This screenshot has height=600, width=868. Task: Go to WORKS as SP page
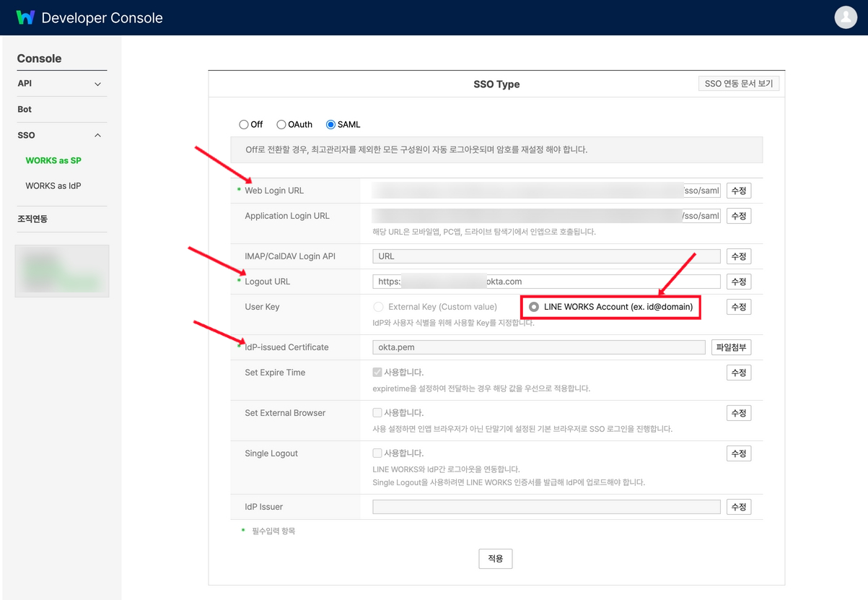pos(53,160)
